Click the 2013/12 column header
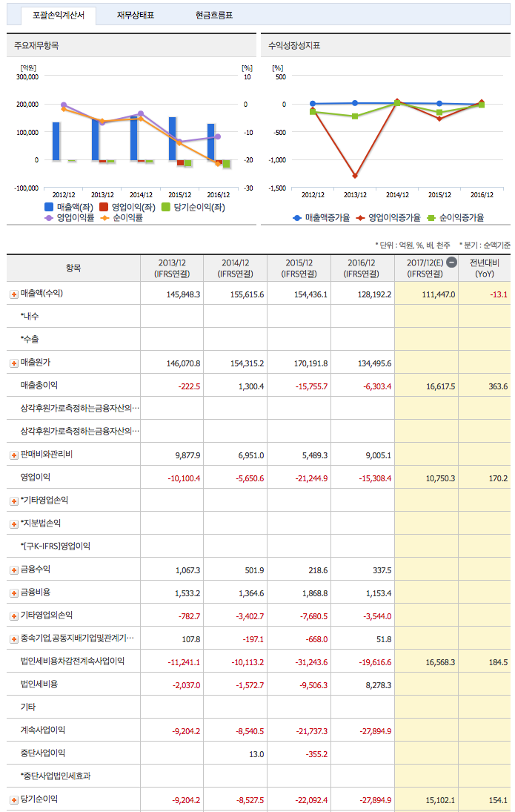 pos(172,268)
